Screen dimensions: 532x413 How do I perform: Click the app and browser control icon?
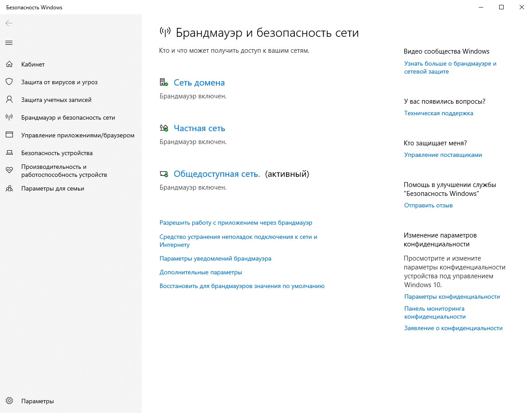tap(9, 135)
